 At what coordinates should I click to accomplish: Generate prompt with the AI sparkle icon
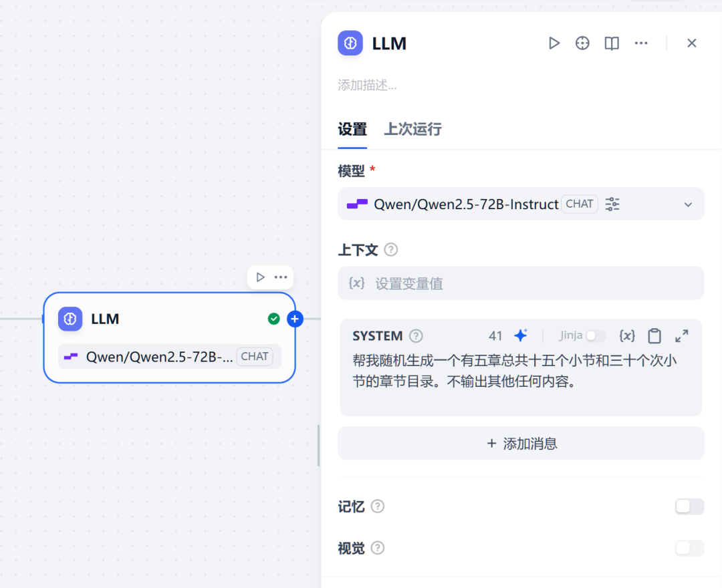pos(521,335)
